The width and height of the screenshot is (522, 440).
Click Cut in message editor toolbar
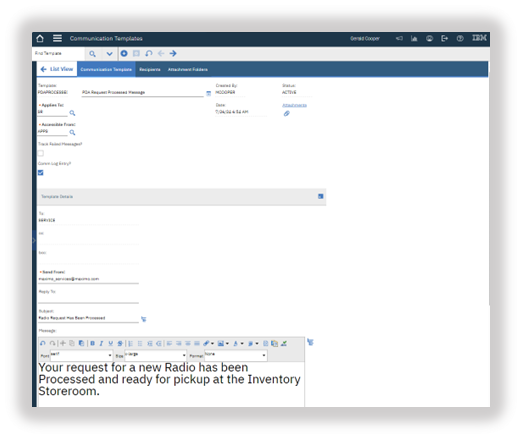[x=63, y=343]
